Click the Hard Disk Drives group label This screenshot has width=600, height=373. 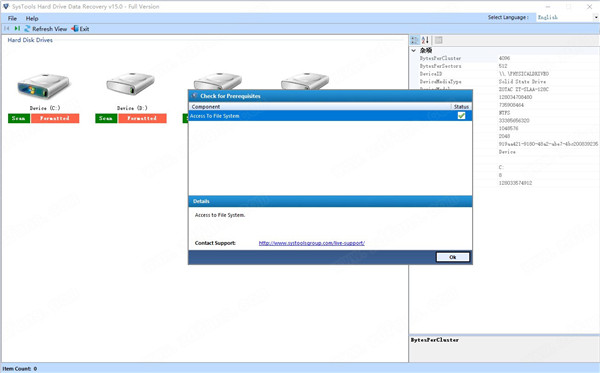click(30, 40)
